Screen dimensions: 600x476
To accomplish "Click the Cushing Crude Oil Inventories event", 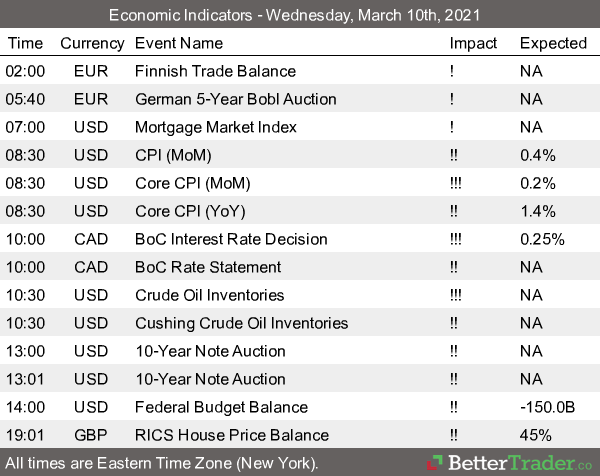I will [x=241, y=323].
